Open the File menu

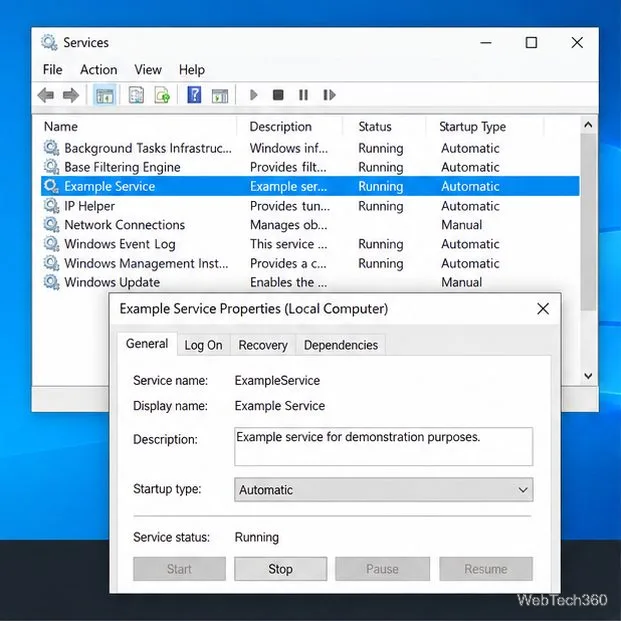pyautogui.click(x=53, y=70)
